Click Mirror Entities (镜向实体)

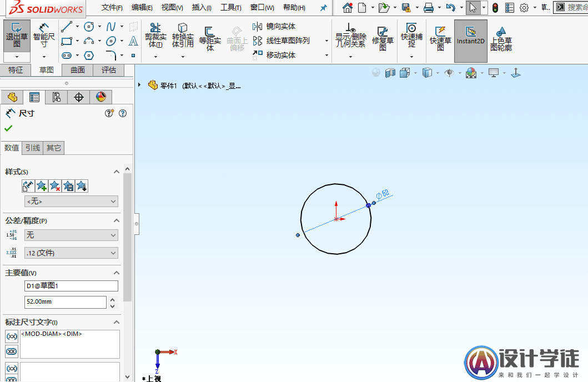[x=274, y=26]
